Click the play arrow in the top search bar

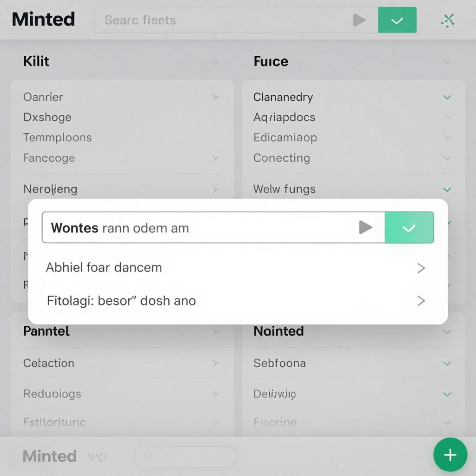coord(359,20)
